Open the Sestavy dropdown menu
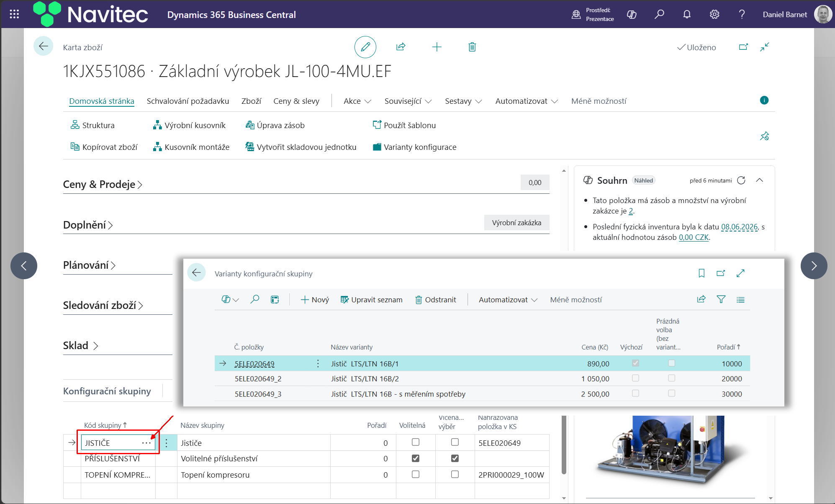Viewport: 835px width, 504px height. point(463,101)
